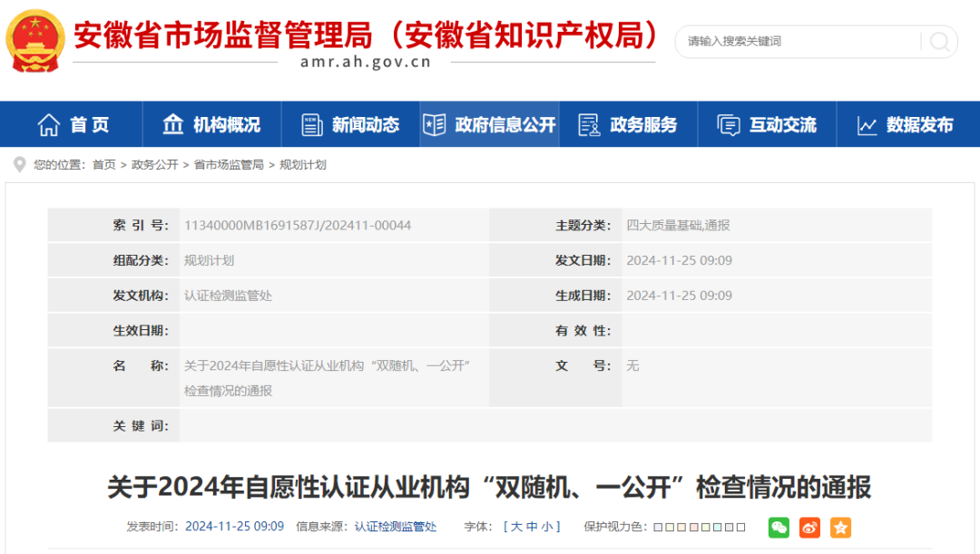This screenshot has height=554, width=980.
Task: Click the 政府信息公开 information icon
Action: pyautogui.click(x=435, y=124)
